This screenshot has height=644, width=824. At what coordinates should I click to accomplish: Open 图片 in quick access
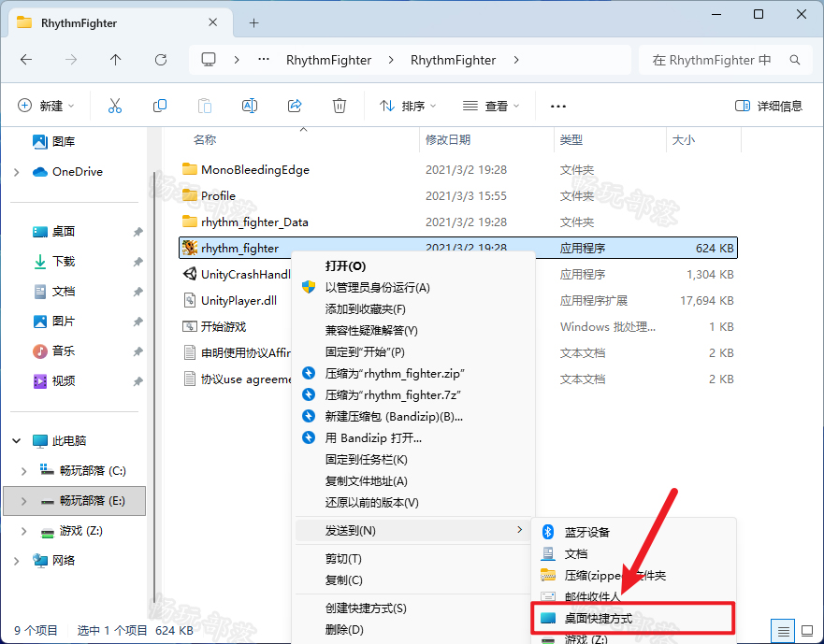(x=54, y=321)
